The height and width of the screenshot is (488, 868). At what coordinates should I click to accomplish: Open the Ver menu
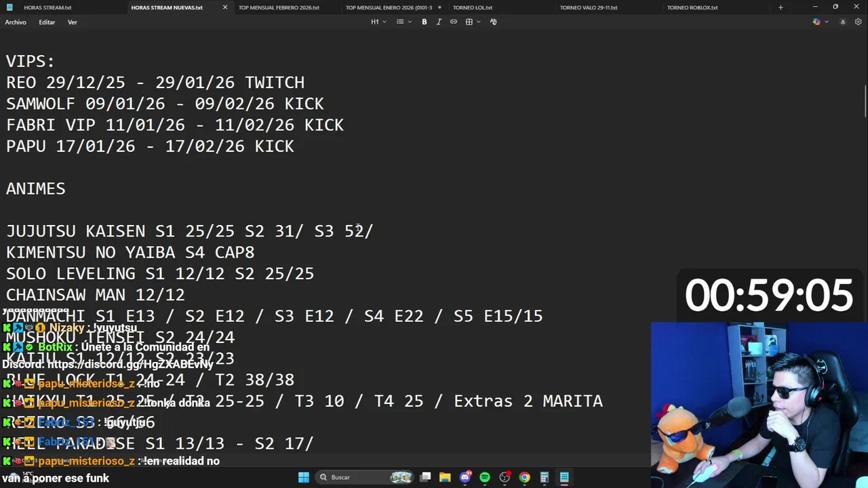[x=73, y=22]
